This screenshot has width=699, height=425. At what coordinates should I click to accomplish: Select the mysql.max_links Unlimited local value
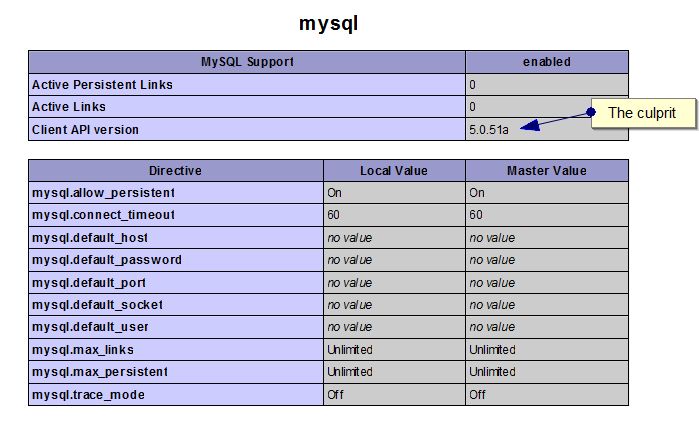pyautogui.click(x=350, y=350)
